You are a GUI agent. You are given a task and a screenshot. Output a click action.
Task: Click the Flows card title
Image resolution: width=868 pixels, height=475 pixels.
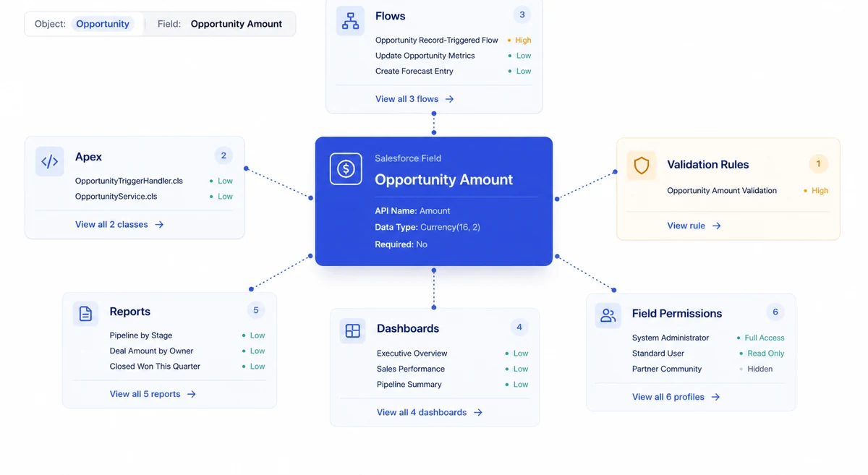pos(391,16)
